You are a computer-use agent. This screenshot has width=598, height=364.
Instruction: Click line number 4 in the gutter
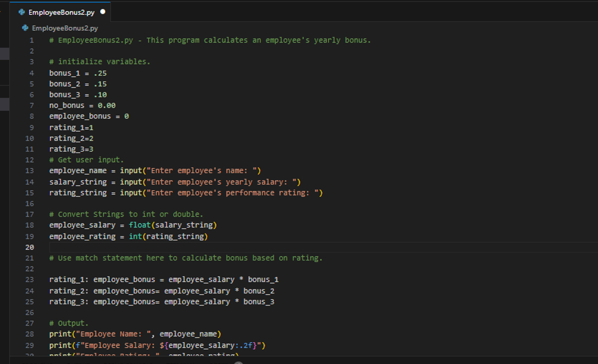point(32,73)
